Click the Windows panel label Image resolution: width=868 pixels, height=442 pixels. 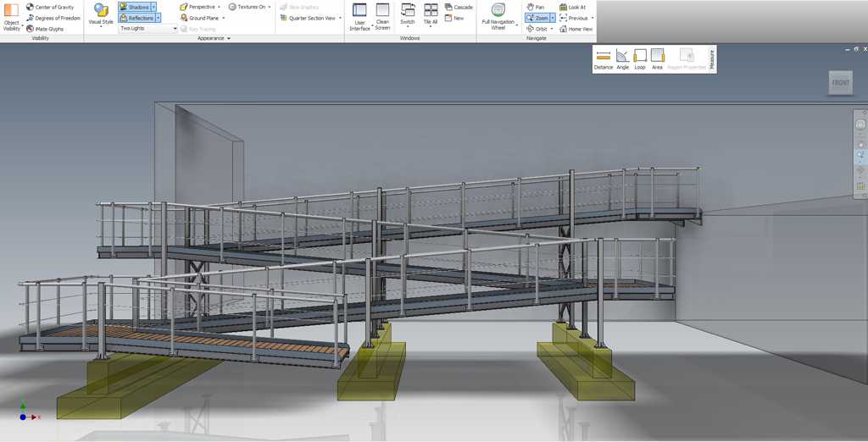pos(409,38)
